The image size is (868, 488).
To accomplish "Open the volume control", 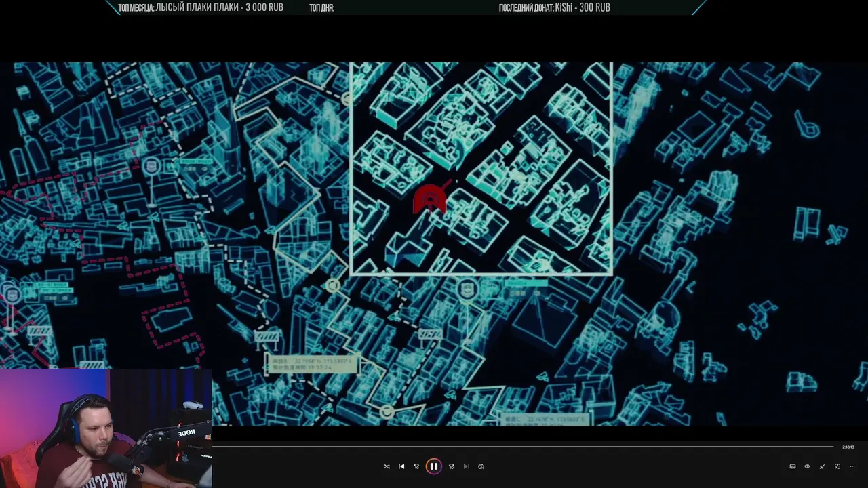I will (807, 466).
